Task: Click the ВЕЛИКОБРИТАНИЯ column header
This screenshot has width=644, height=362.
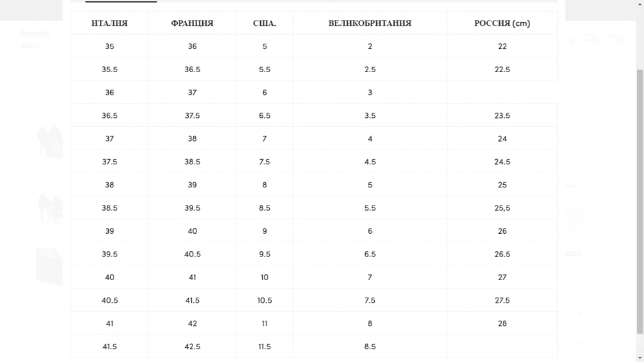Action: coord(370,23)
